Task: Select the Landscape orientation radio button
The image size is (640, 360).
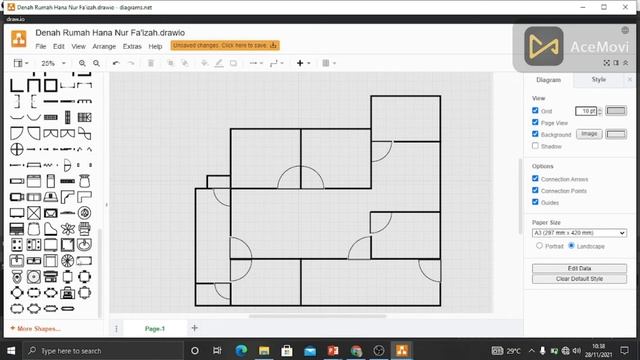Action: point(571,246)
